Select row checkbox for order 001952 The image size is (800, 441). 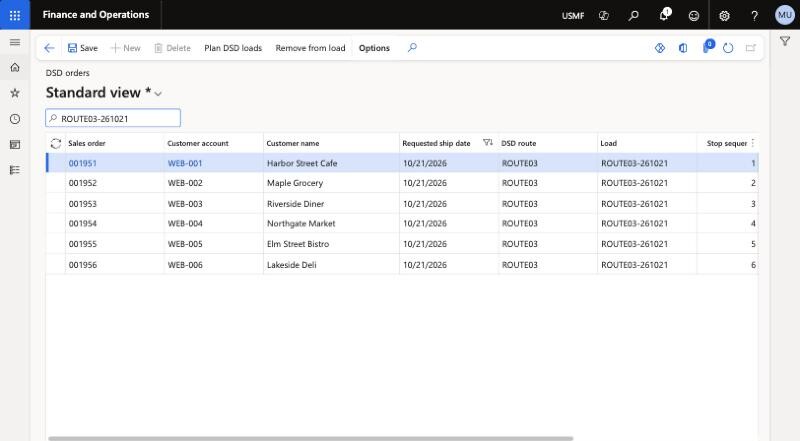coord(56,183)
